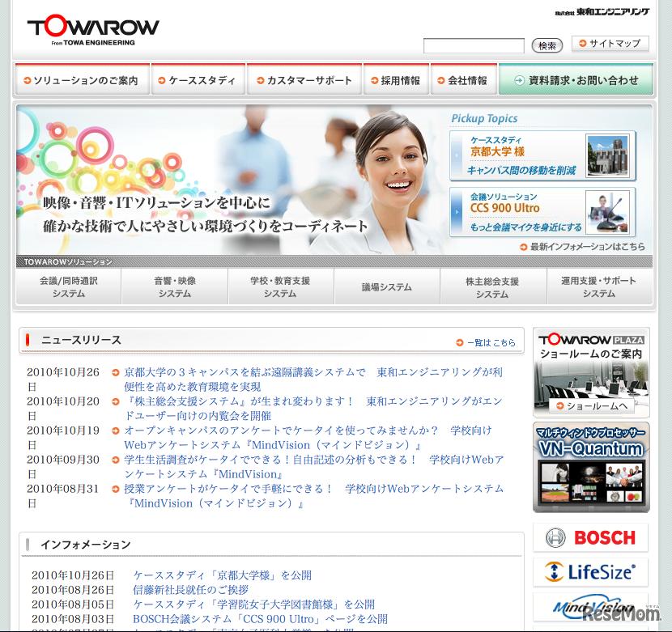The height and width of the screenshot is (632, 672).
Task: Click the MindVision logo banner
Action: tap(590, 606)
